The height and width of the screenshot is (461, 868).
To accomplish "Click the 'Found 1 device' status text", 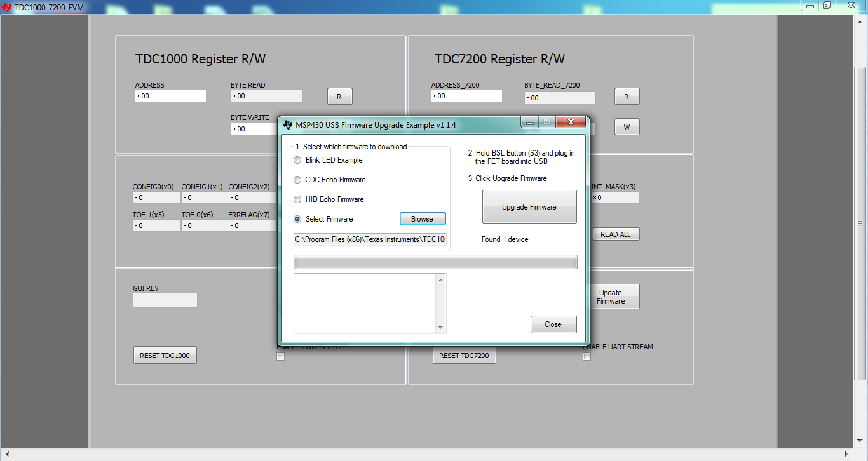I will coord(505,239).
